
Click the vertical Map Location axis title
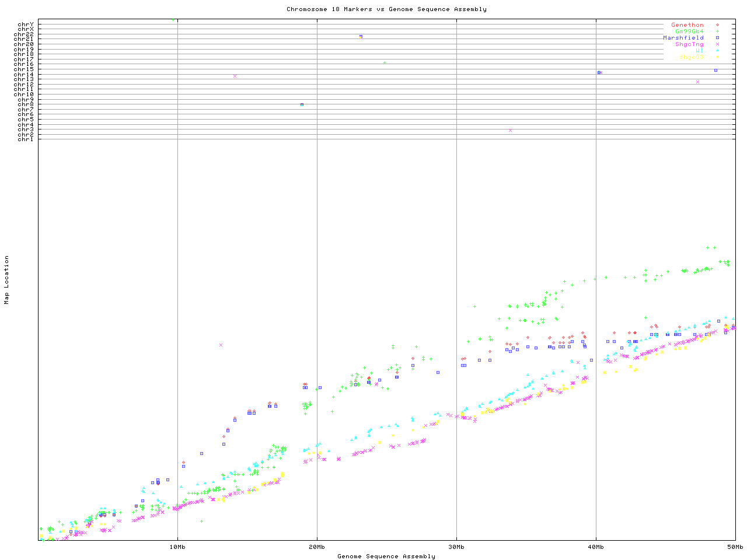pyautogui.click(x=7, y=280)
